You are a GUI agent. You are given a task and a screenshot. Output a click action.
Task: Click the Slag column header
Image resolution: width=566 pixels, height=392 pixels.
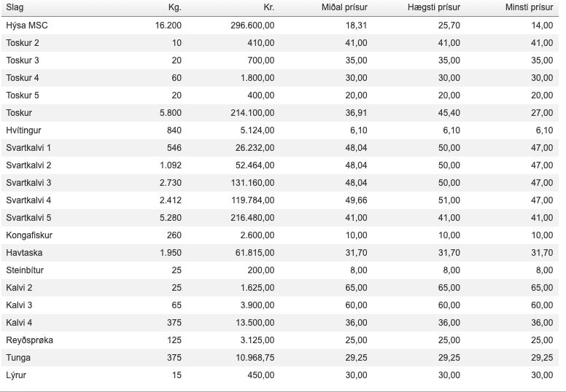[x=15, y=7]
